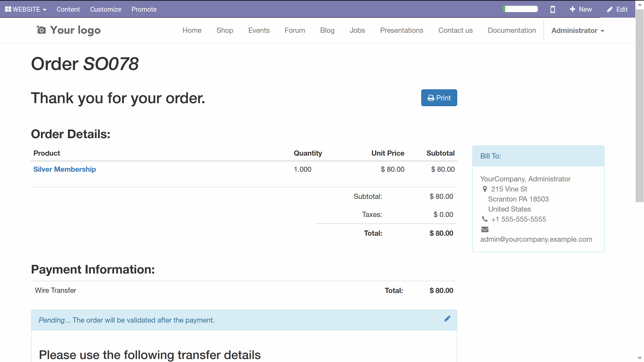Open the Silver Membership product link

[x=64, y=169]
